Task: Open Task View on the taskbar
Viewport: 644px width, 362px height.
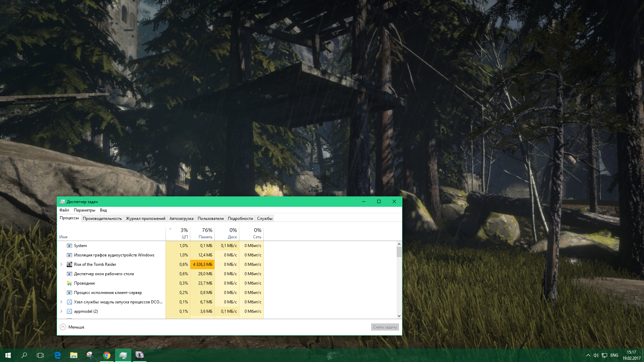Action: (40, 355)
